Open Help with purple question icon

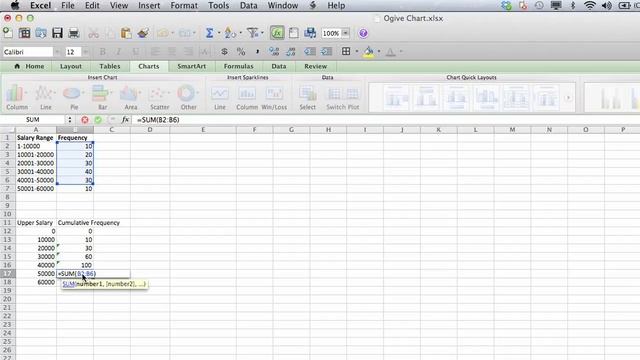click(x=363, y=33)
